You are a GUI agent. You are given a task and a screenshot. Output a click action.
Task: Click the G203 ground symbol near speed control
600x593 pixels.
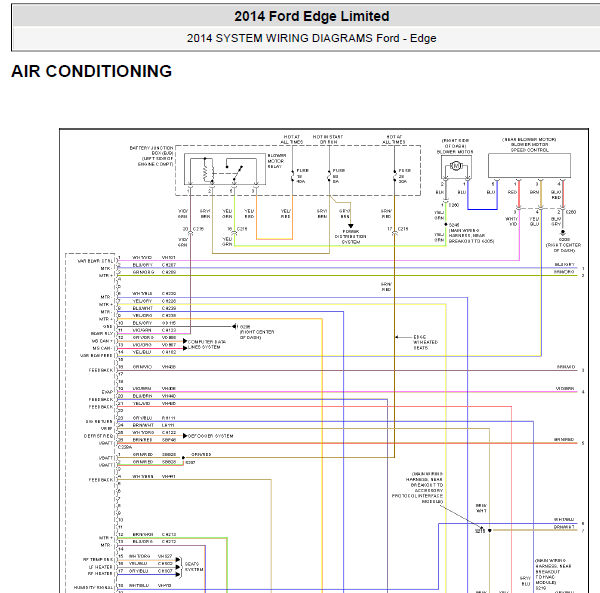[563, 232]
